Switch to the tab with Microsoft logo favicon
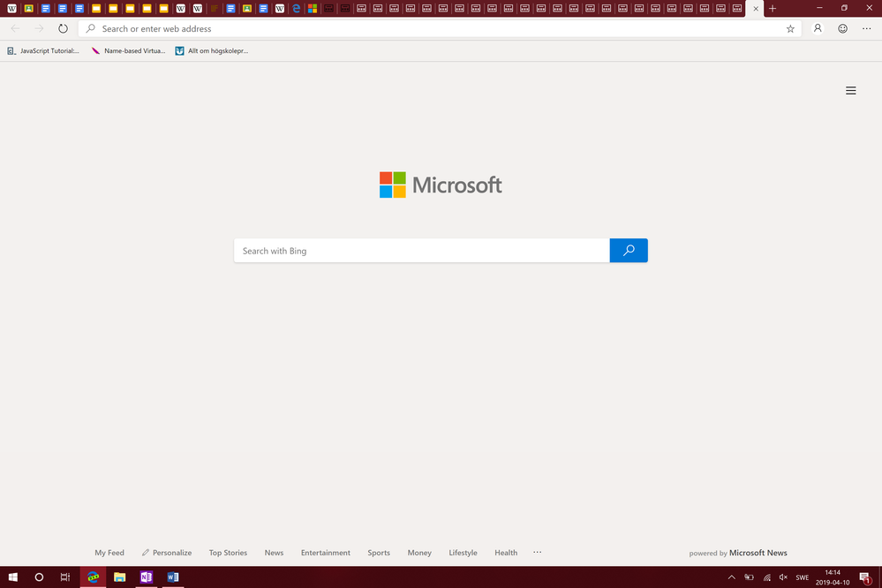 (x=313, y=9)
